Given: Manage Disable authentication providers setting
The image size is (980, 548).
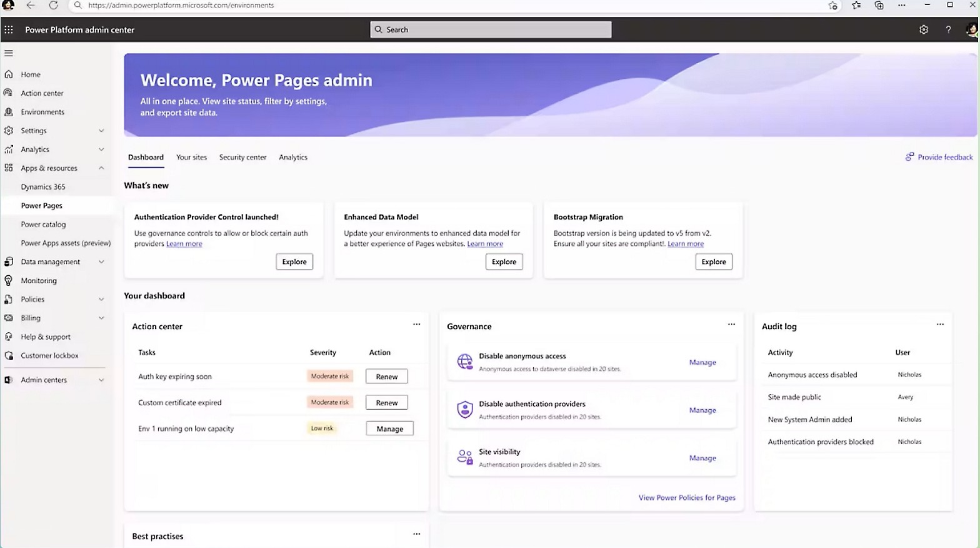Looking at the screenshot, I should tap(702, 410).
